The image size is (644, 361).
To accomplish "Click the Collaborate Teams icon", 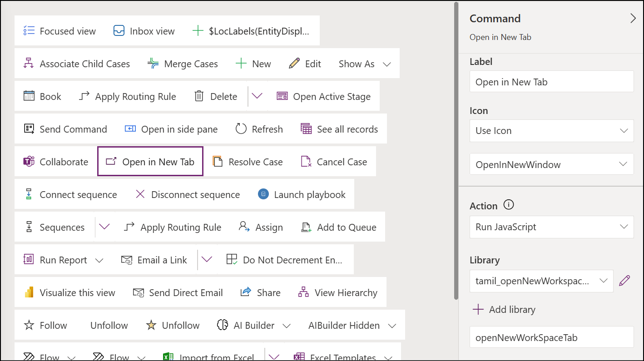I will point(29,162).
